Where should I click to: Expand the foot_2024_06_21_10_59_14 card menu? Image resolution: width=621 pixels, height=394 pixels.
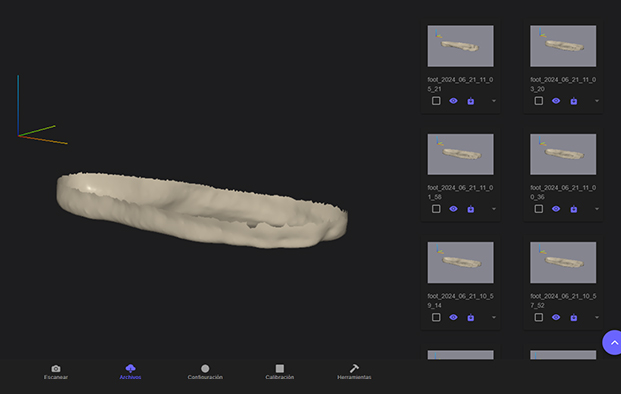494,317
